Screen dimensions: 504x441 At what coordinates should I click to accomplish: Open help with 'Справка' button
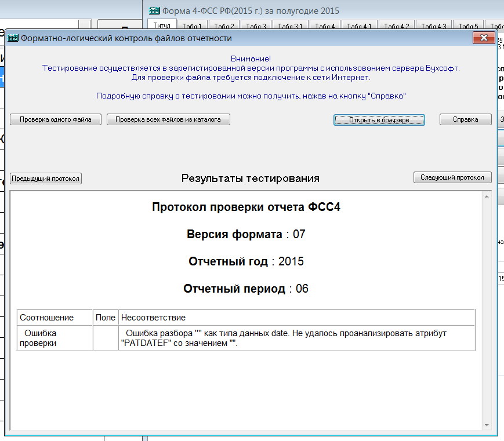pos(465,119)
